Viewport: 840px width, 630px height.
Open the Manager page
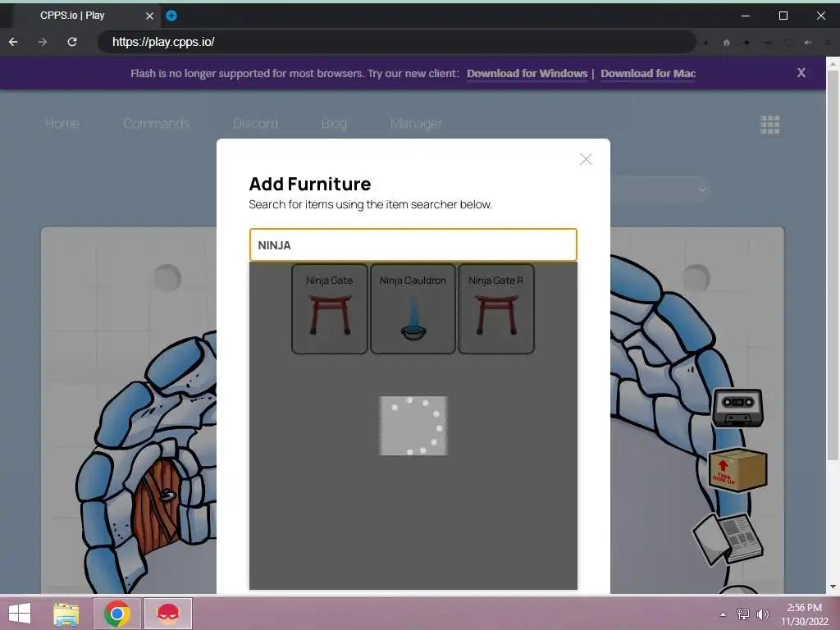pos(416,124)
